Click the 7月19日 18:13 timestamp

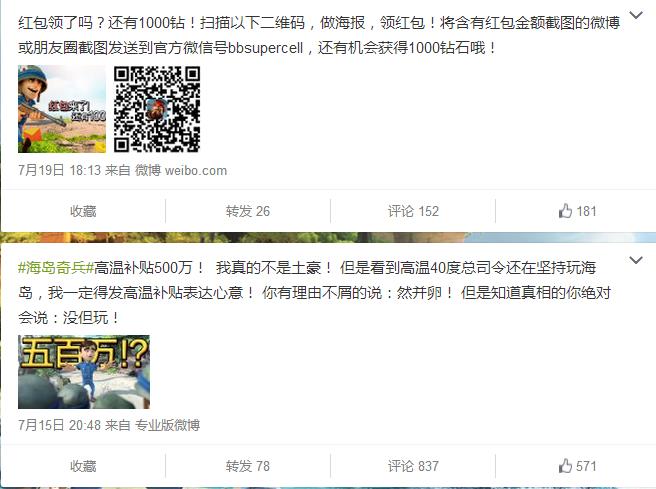(x=59, y=170)
